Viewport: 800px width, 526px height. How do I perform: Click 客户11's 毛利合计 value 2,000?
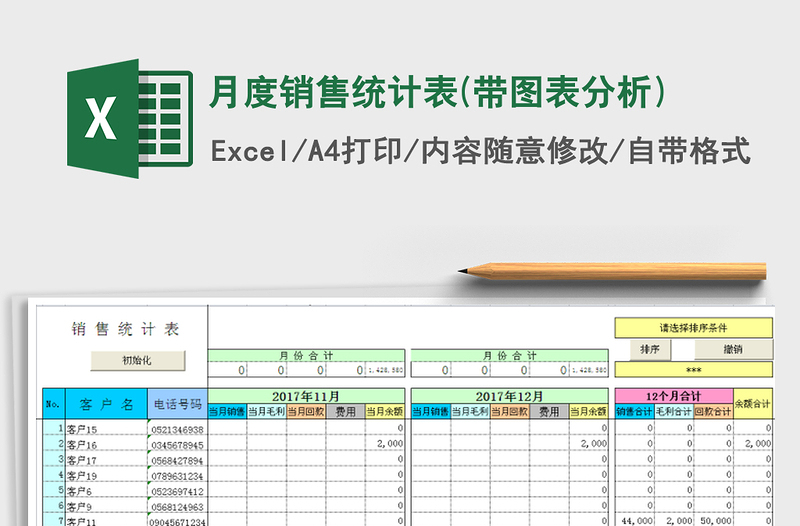pyautogui.click(x=679, y=521)
